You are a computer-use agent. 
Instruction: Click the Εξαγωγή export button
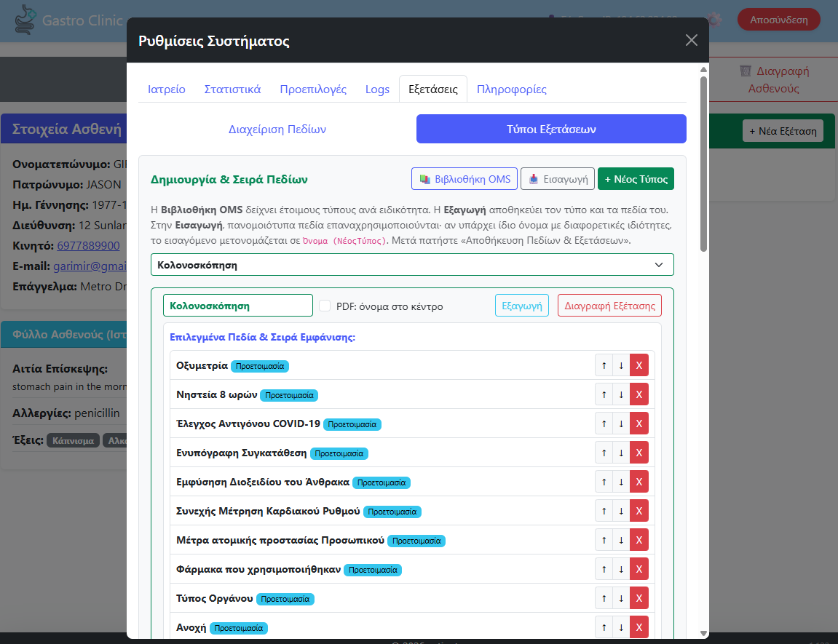[x=521, y=306]
